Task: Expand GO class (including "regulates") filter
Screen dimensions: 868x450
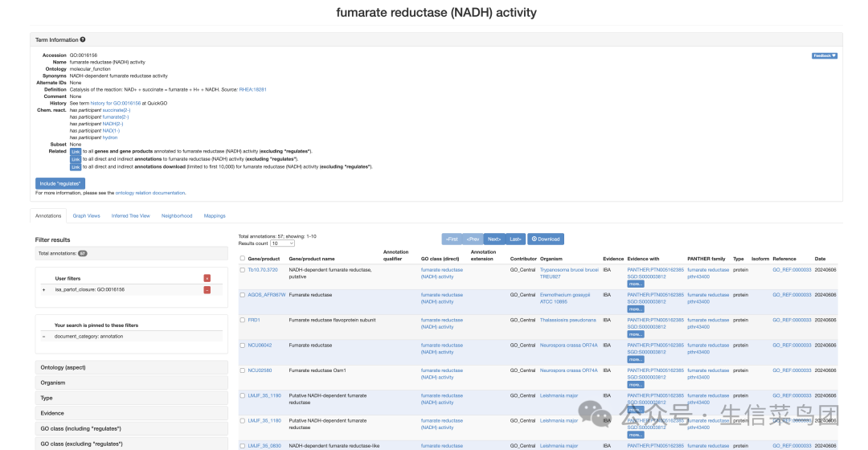Action: (x=132, y=428)
